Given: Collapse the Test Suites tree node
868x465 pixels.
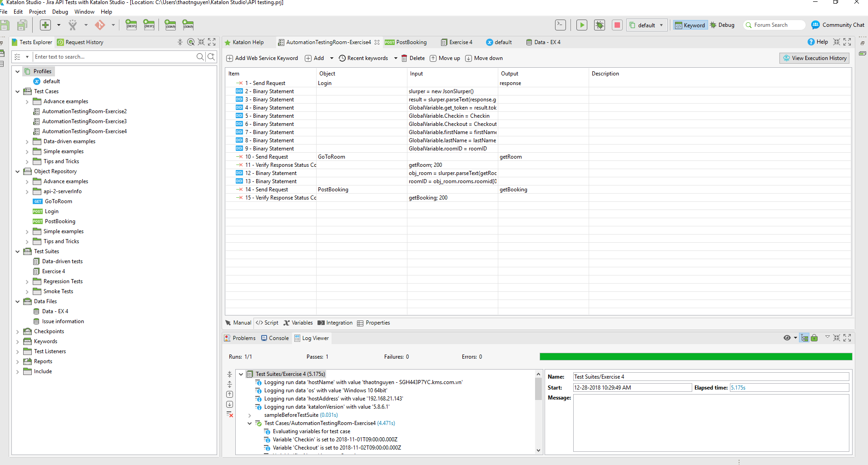Looking at the screenshot, I should pyautogui.click(x=18, y=251).
